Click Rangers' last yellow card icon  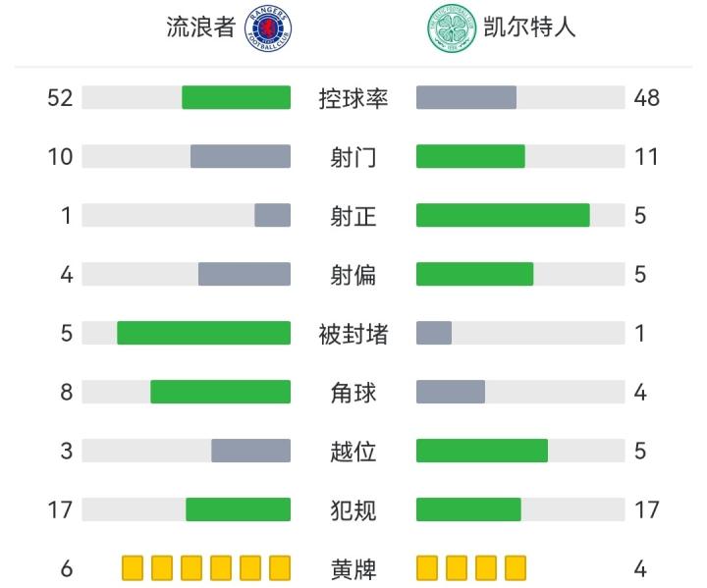pos(280,568)
